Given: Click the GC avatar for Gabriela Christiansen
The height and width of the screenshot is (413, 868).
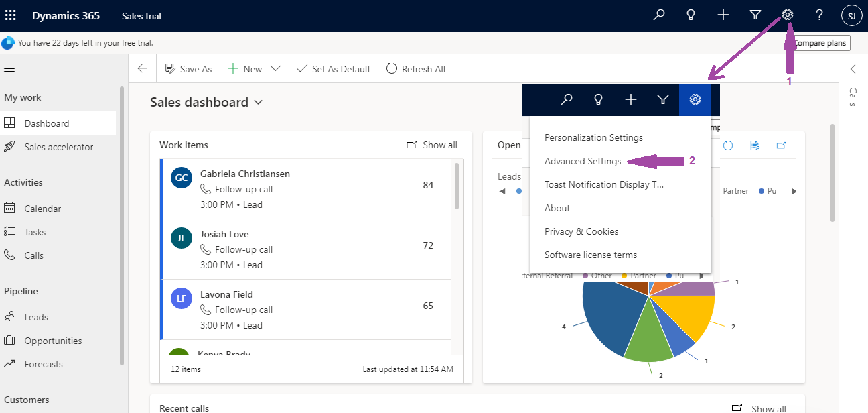Looking at the screenshot, I should click(182, 178).
